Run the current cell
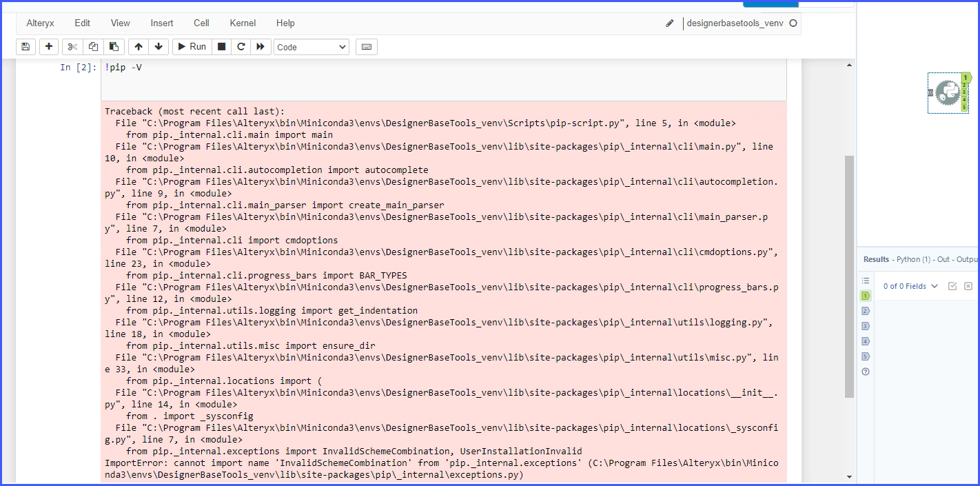The width and height of the screenshot is (980, 486). coord(192,47)
